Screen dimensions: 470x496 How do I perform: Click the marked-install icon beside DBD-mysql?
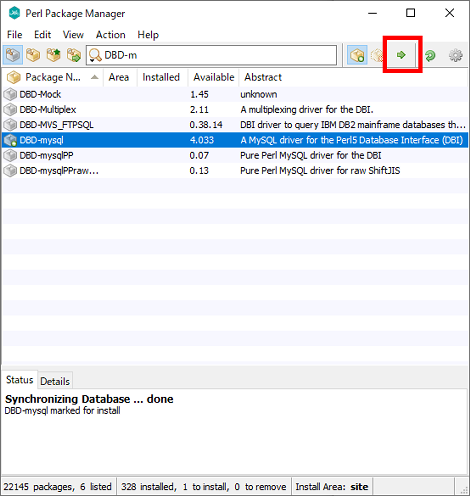pos(10,140)
